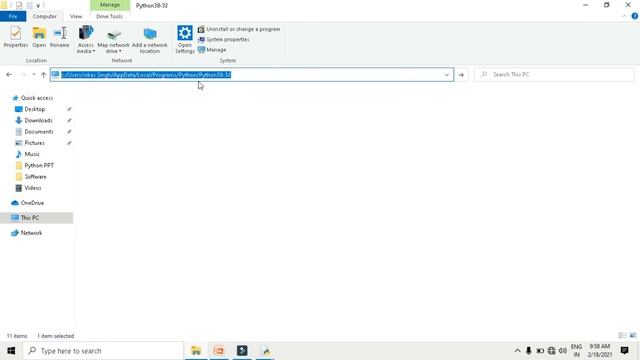Open System properties
This screenshot has width=640, height=360.
tap(224, 40)
